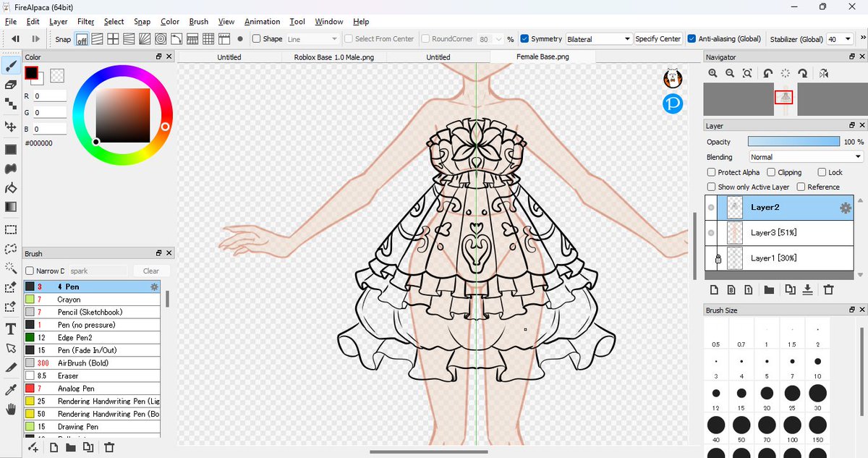Select the Eraser tool in left toolbar

tap(11, 85)
